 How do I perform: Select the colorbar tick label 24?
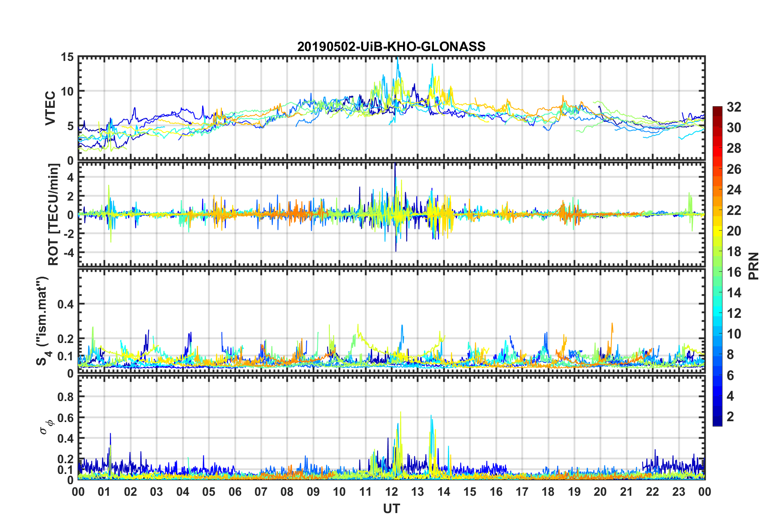tap(734, 189)
